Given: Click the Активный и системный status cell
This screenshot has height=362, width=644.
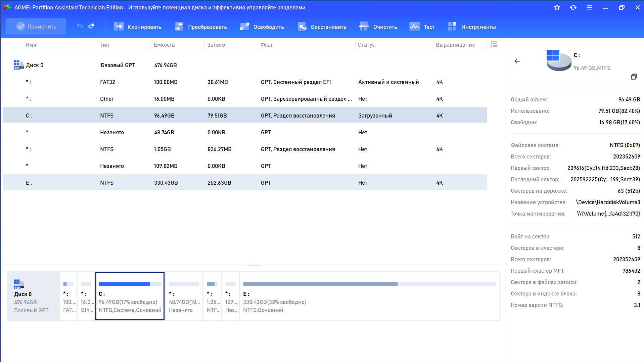Looking at the screenshot, I should [388, 82].
